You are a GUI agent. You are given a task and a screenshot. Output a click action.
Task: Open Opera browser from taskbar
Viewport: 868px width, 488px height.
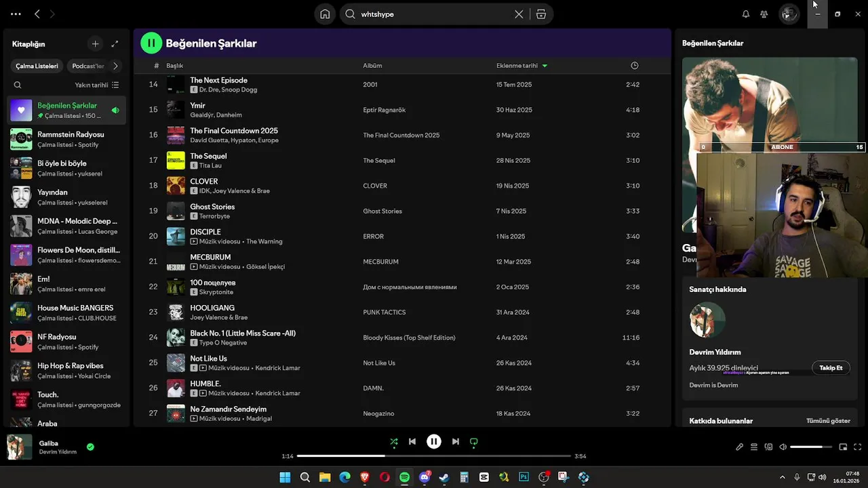click(x=384, y=477)
